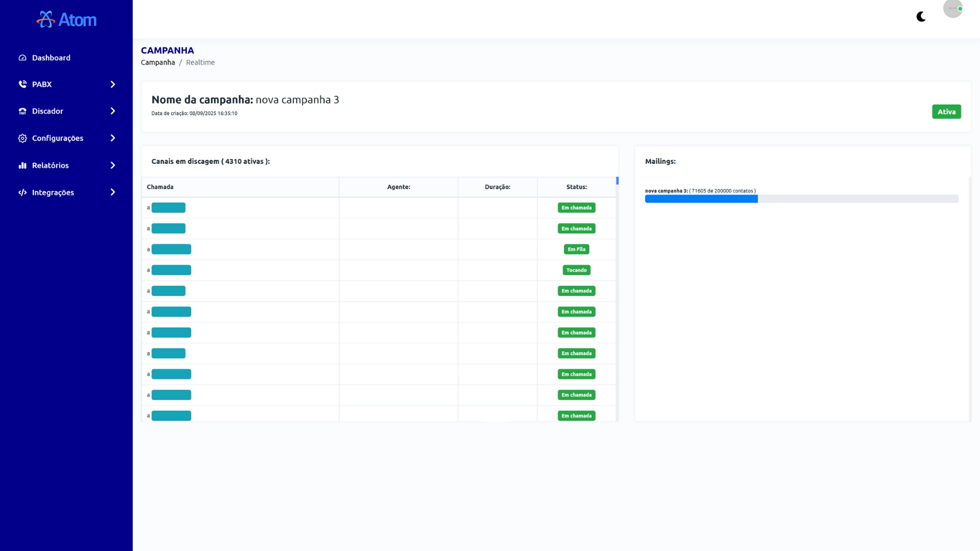Screen dimensions: 980x551
Task: Click the Configurações gear icon
Action: point(22,138)
